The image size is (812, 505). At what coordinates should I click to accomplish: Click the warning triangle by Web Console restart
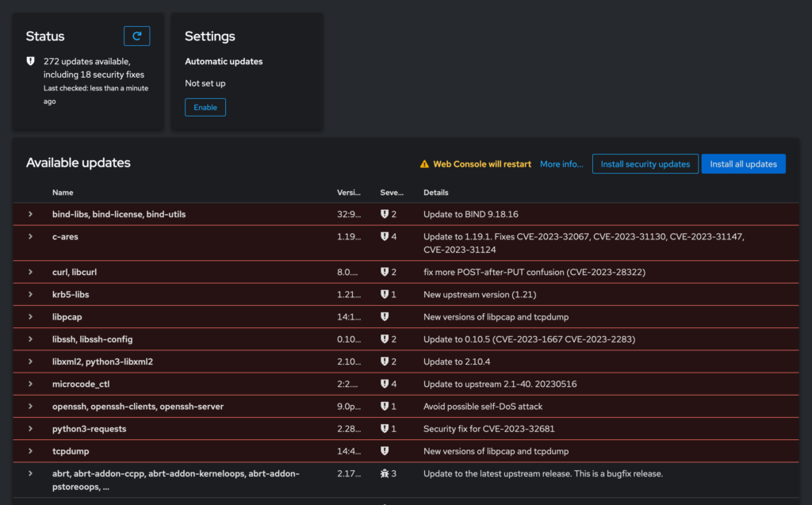[x=424, y=164]
